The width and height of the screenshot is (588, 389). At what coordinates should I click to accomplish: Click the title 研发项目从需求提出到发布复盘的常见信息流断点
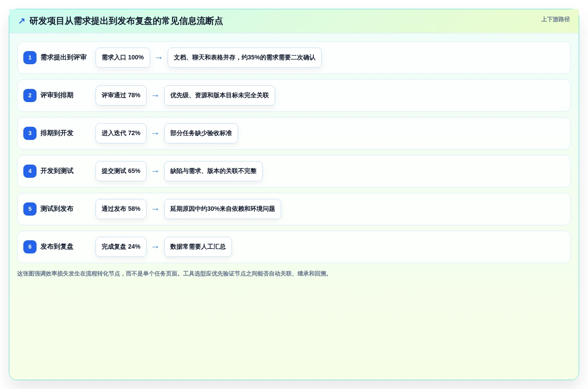[126, 21]
